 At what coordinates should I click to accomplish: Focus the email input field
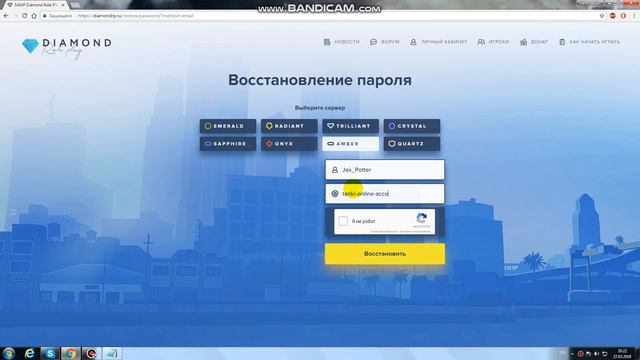click(384, 193)
